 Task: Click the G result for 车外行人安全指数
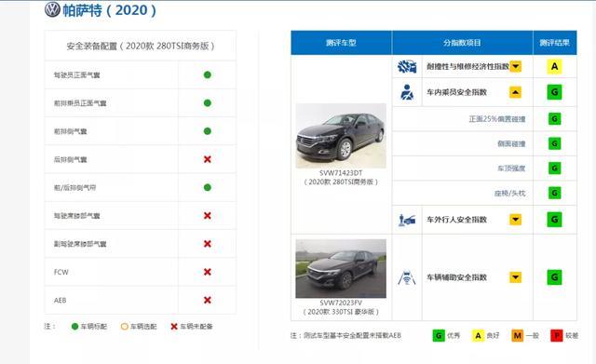coord(555,220)
